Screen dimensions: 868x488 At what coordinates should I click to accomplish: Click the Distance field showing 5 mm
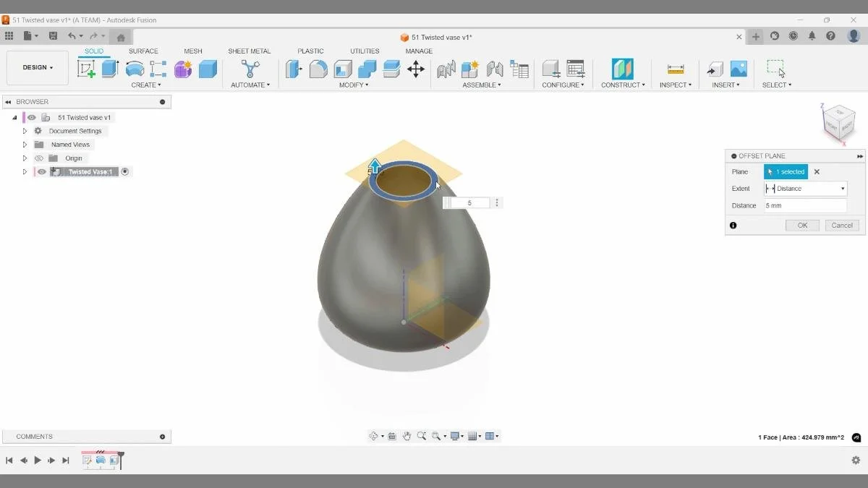805,206
